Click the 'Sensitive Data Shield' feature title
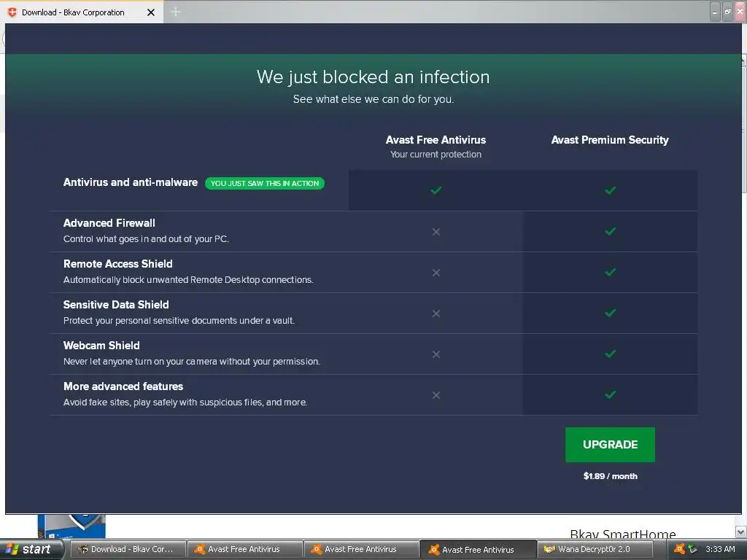The width and height of the screenshot is (747, 560). pos(116,305)
